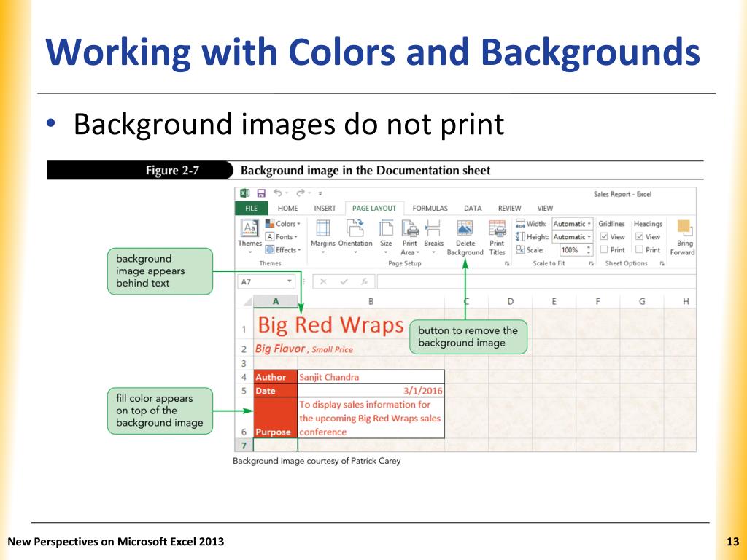Check Gridlines Print checkbox
The height and width of the screenshot is (560, 747).
[x=604, y=249]
